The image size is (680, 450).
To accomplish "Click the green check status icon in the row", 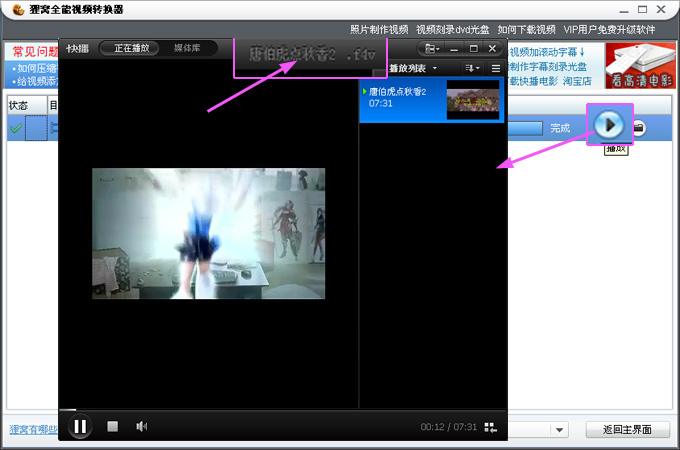I will [x=16, y=128].
